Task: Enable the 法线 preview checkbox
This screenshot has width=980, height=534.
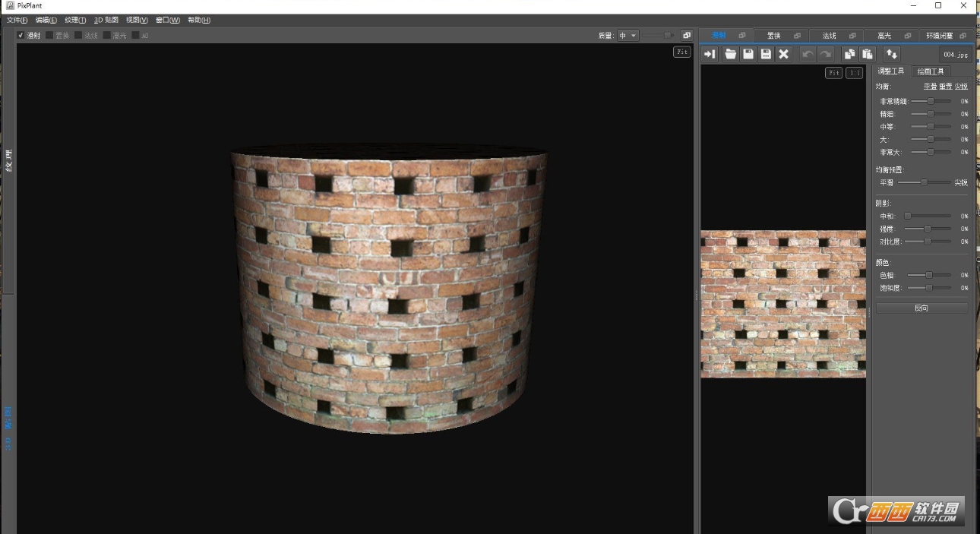Action: click(x=78, y=35)
